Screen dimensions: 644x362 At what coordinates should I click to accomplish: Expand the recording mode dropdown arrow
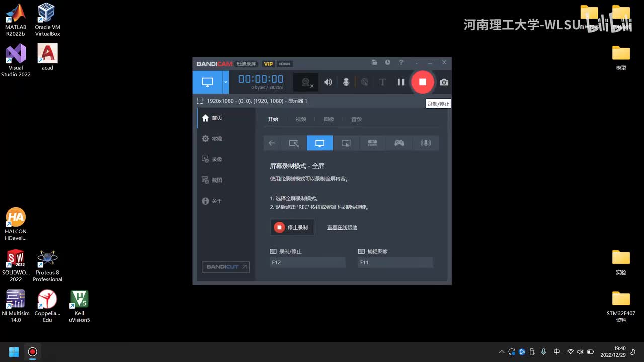(x=226, y=82)
